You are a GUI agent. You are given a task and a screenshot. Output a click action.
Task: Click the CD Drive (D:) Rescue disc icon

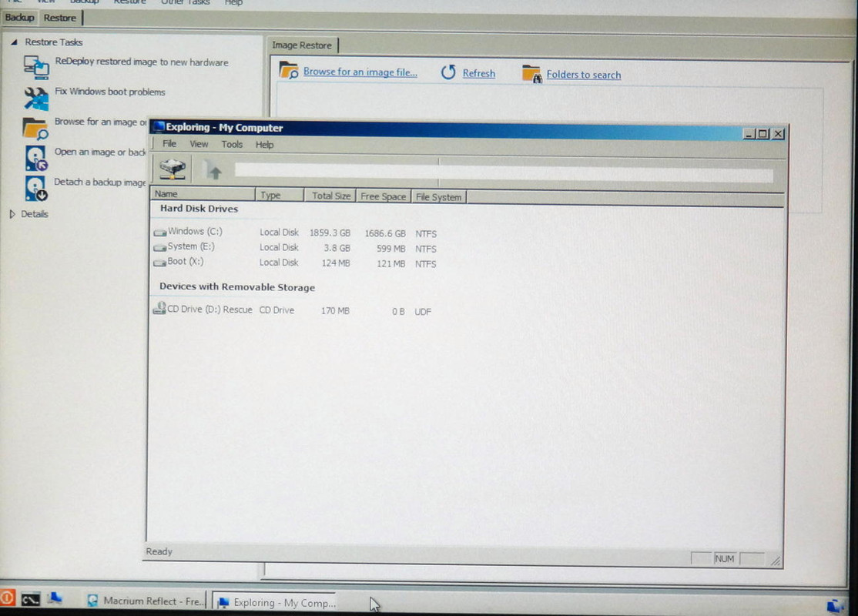click(159, 309)
